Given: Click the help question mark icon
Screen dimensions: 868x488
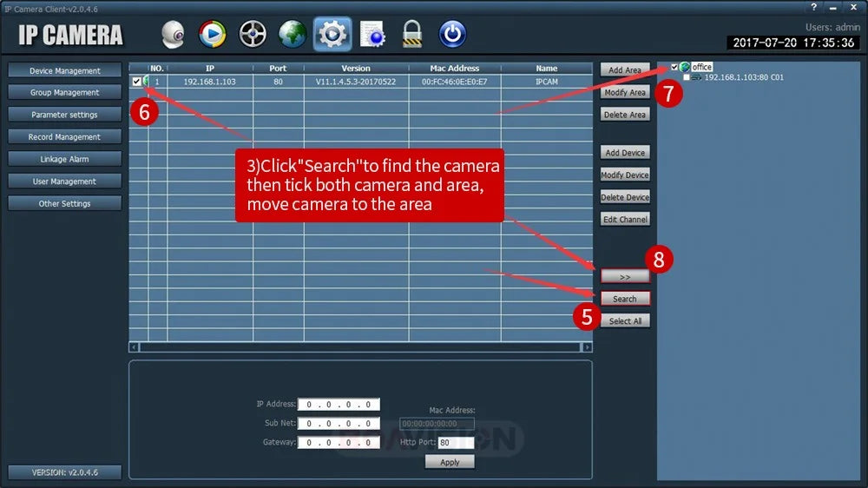Looking at the screenshot, I should (814, 7).
